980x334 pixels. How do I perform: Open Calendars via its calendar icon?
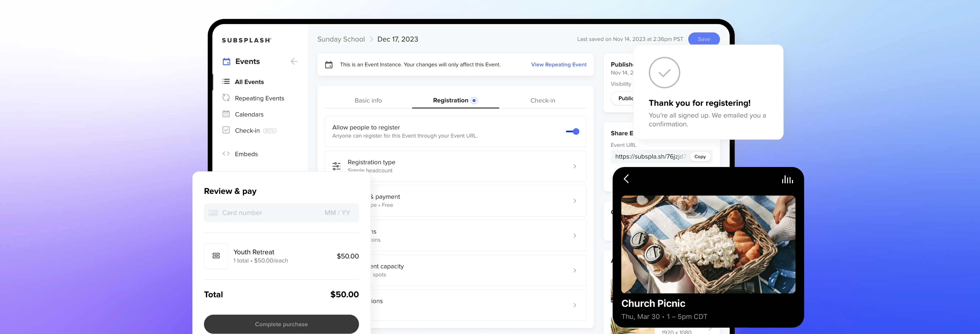coord(226,114)
